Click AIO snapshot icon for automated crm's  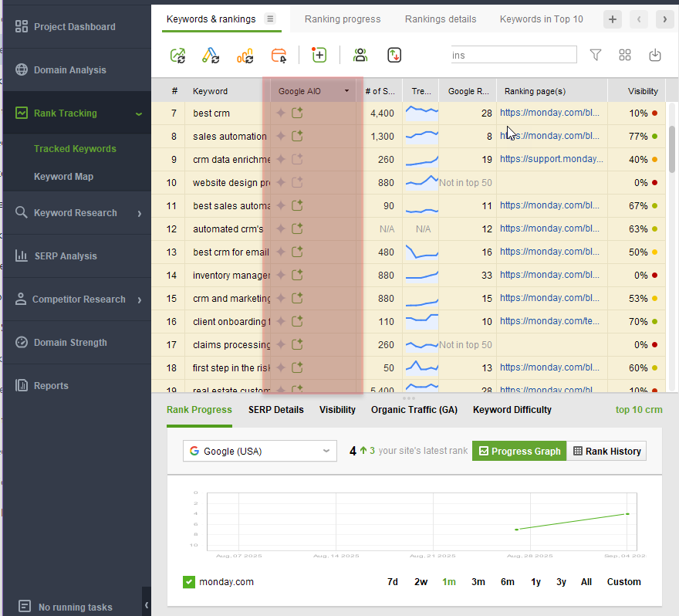click(297, 228)
